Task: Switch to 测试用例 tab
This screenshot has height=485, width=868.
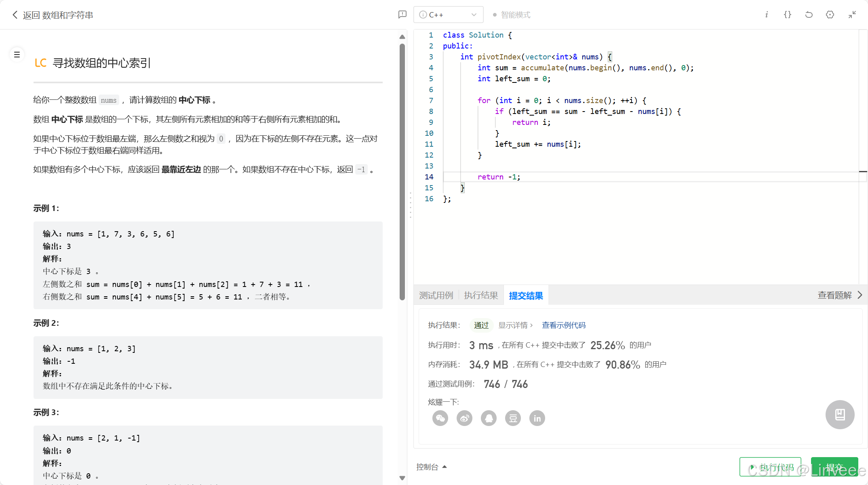Action: (x=436, y=295)
